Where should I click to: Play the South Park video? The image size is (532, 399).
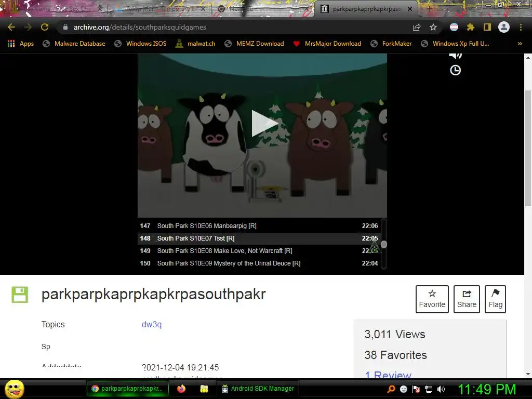pyautogui.click(x=264, y=124)
